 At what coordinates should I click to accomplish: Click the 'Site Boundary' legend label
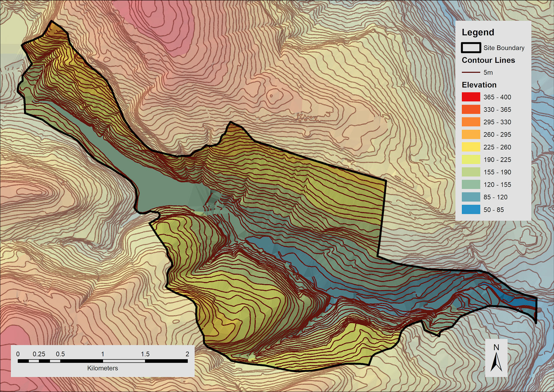click(504, 48)
